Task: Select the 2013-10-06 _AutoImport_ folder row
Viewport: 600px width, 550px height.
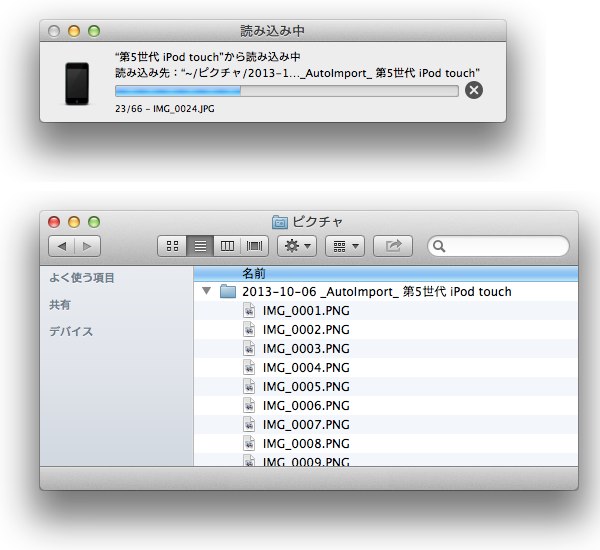Action: (386, 292)
